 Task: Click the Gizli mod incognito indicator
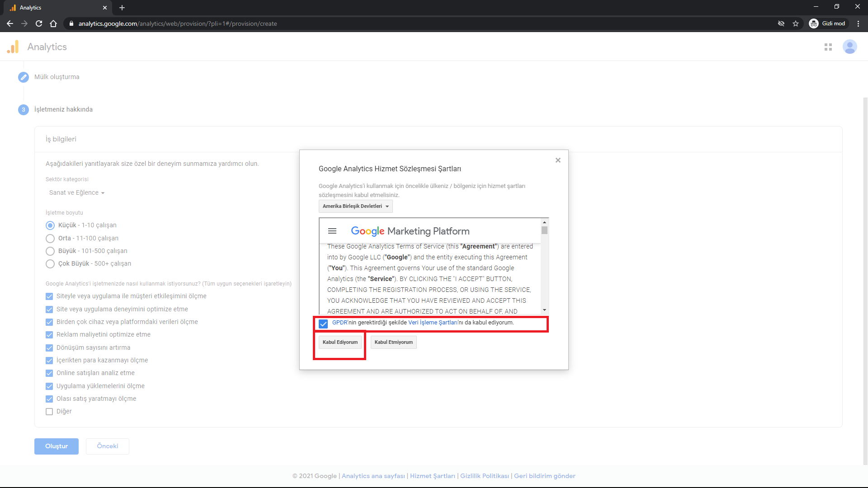pyautogui.click(x=828, y=23)
